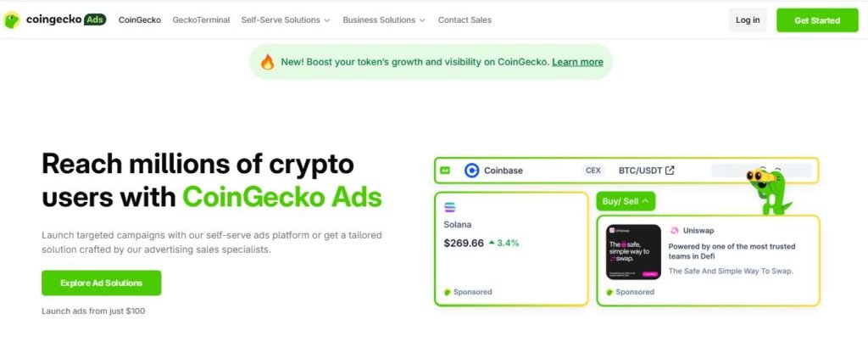868x353 pixels.
Task: Click the Explore Ad Solutions button
Action: tap(101, 283)
